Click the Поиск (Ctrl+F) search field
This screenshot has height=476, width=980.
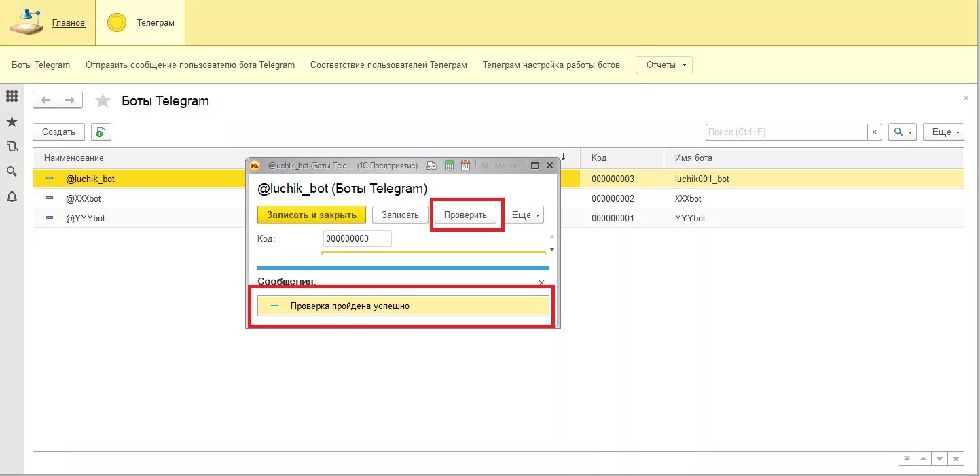(x=786, y=132)
